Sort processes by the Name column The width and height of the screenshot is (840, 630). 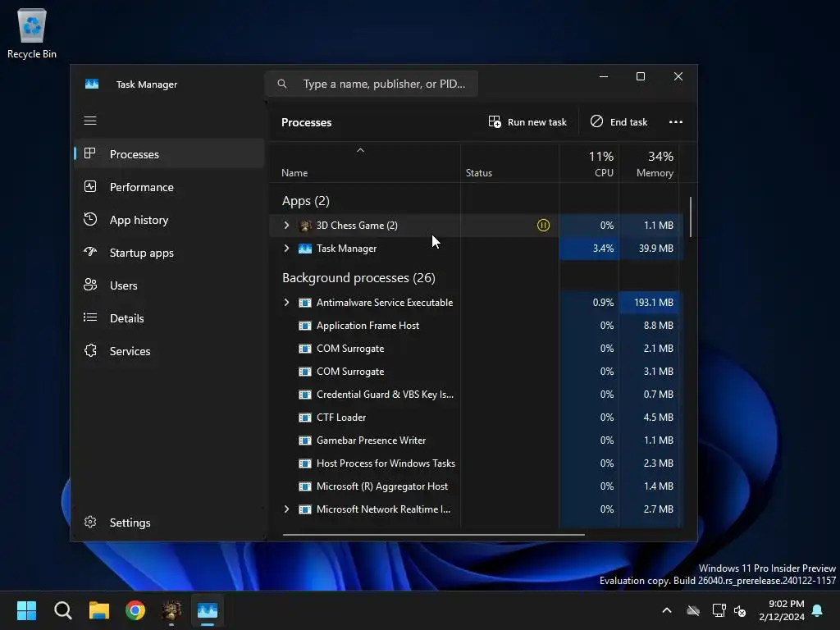pos(364,164)
